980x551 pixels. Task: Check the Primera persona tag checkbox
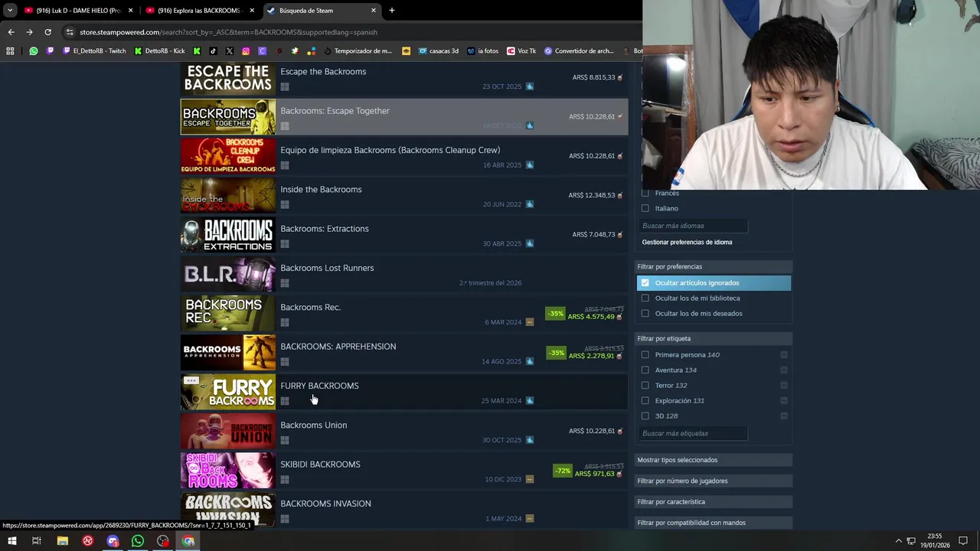[x=645, y=355]
